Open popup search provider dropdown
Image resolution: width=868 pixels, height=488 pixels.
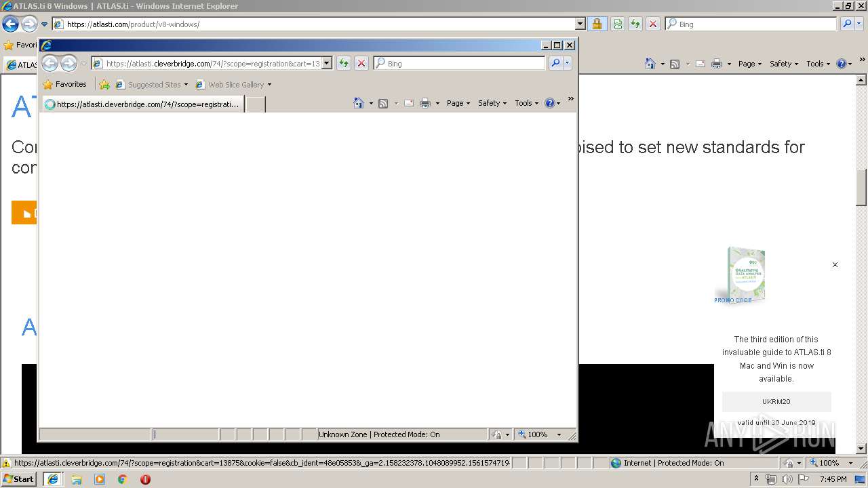tap(568, 63)
